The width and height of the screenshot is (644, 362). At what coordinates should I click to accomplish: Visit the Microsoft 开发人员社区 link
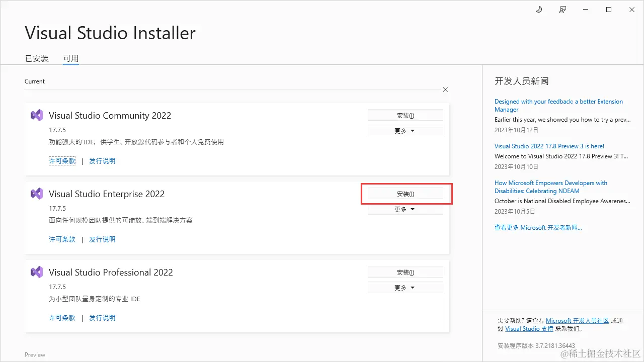577,321
